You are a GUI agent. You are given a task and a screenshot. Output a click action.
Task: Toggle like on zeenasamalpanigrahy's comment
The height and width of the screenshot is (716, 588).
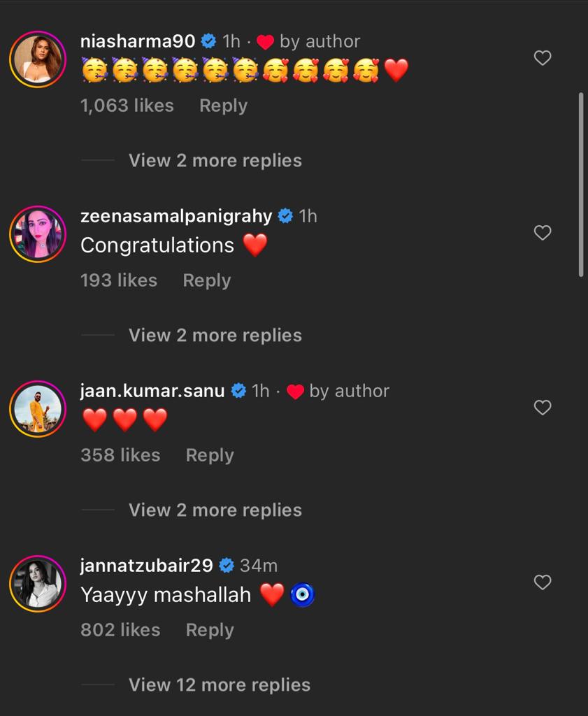coord(543,232)
